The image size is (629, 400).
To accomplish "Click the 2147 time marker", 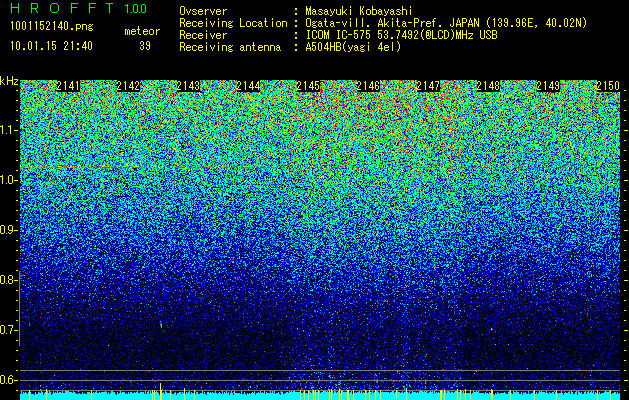I will [x=428, y=86].
